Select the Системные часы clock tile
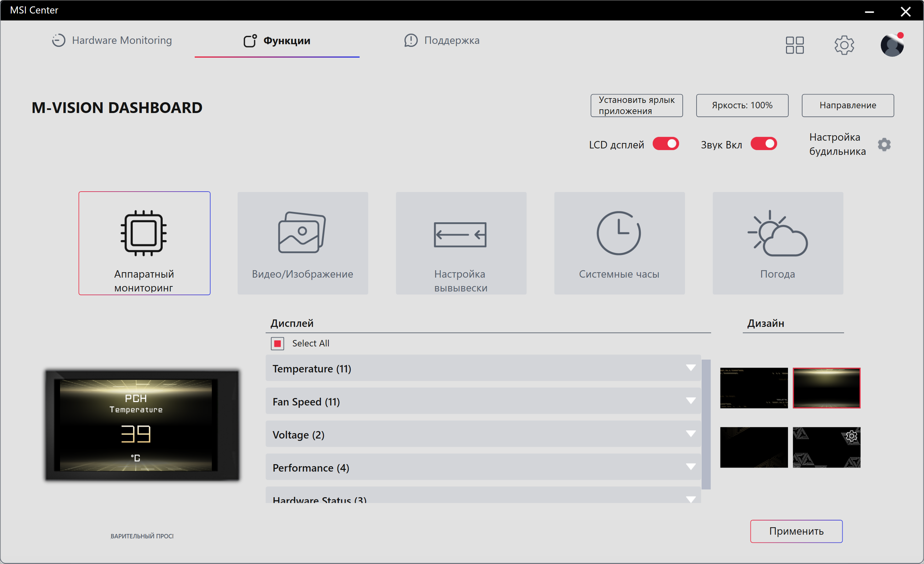The image size is (924, 564). [x=619, y=243]
